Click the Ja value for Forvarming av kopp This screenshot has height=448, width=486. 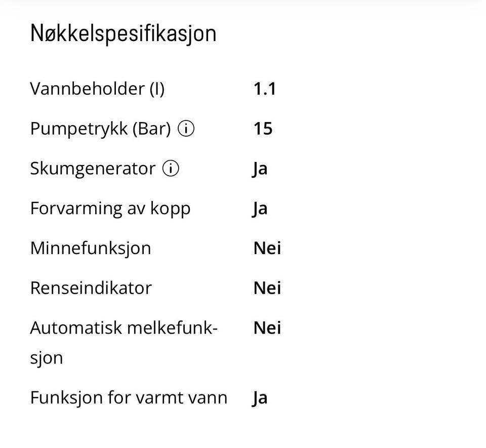pos(259,209)
